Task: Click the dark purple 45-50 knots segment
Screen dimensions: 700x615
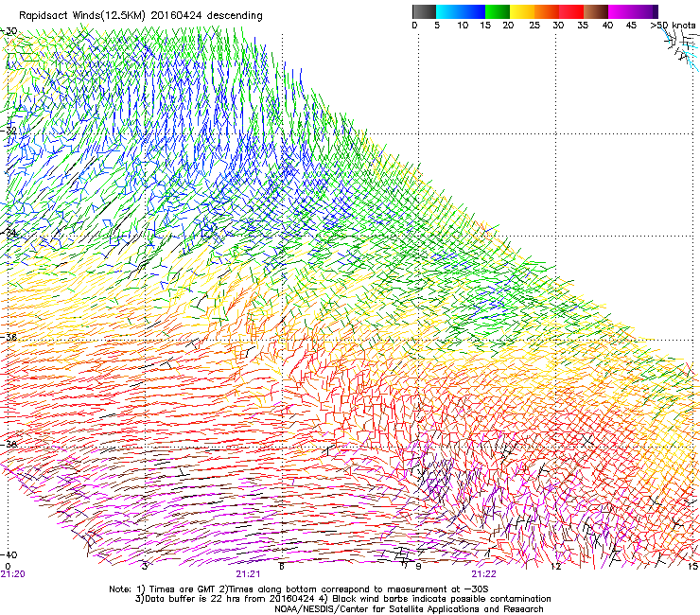Action: coord(645,11)
